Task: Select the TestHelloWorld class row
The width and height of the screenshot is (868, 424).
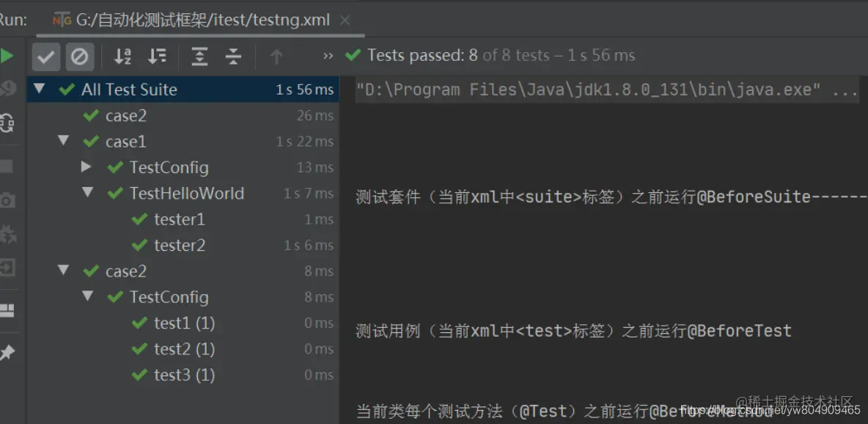Action: click(x=183, y=193)
